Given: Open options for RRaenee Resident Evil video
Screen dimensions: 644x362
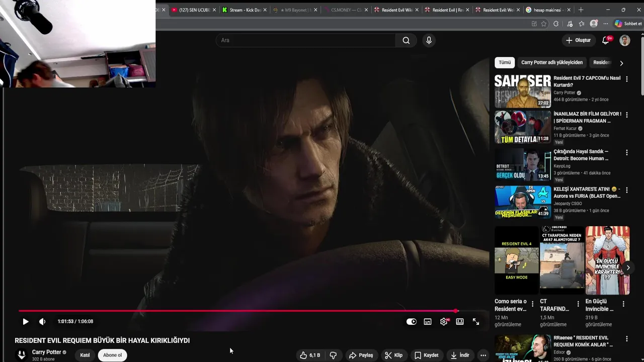Looking at the screenshot, I should pyautogui.click(x=627, y=339).
